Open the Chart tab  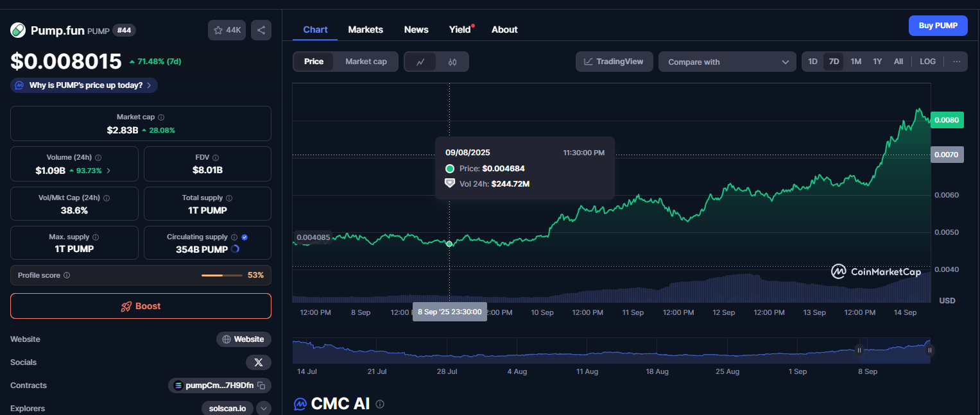click(x=315, y=30)
